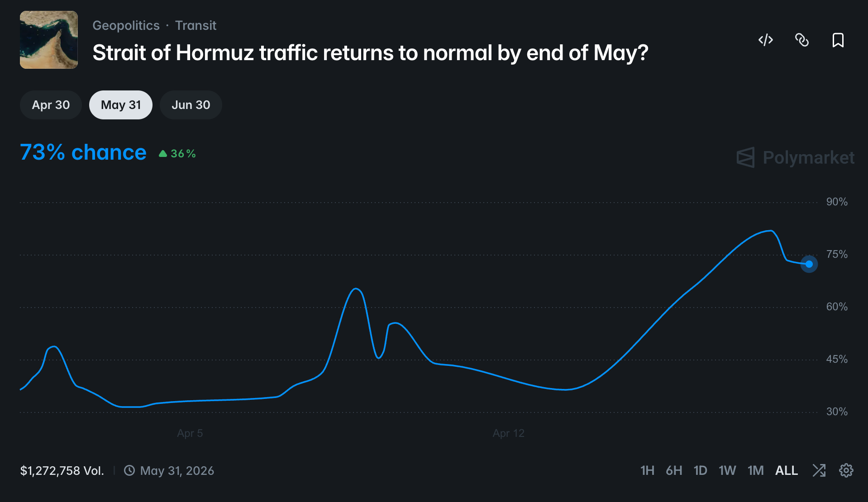Select the Apr 30 date tab
868x502 pixels.
coord(51,105)
